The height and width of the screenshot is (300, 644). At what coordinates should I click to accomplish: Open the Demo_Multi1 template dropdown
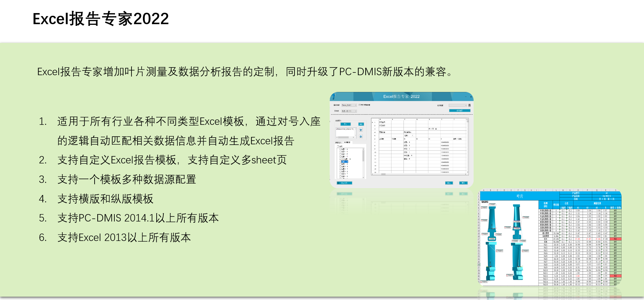point(349,105)
